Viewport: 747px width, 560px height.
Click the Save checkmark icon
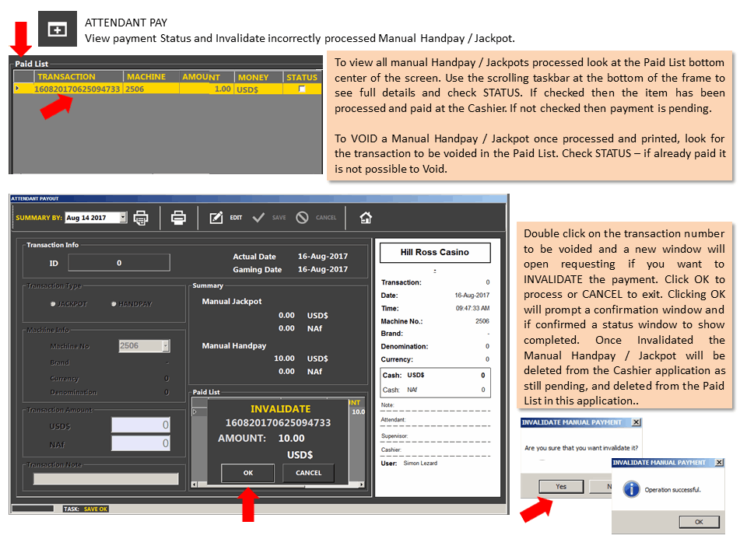tap(258, 218)
